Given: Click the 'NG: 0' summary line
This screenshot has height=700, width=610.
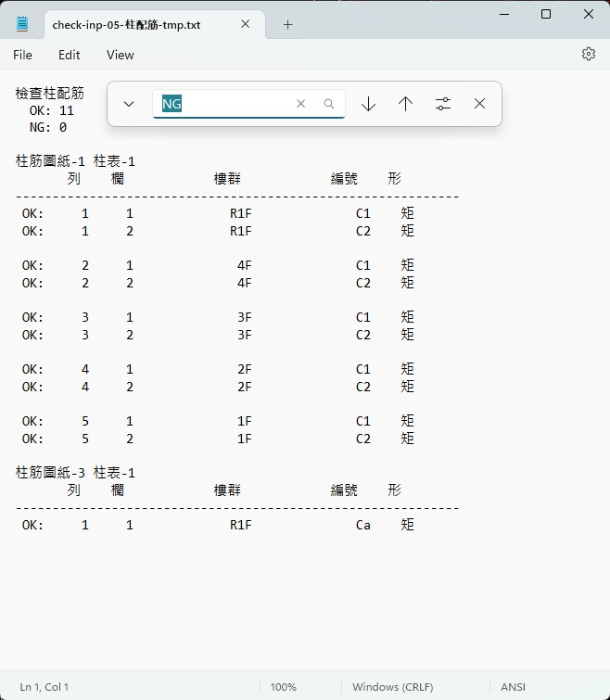Looking at the screenshot, I should [48, 127].
